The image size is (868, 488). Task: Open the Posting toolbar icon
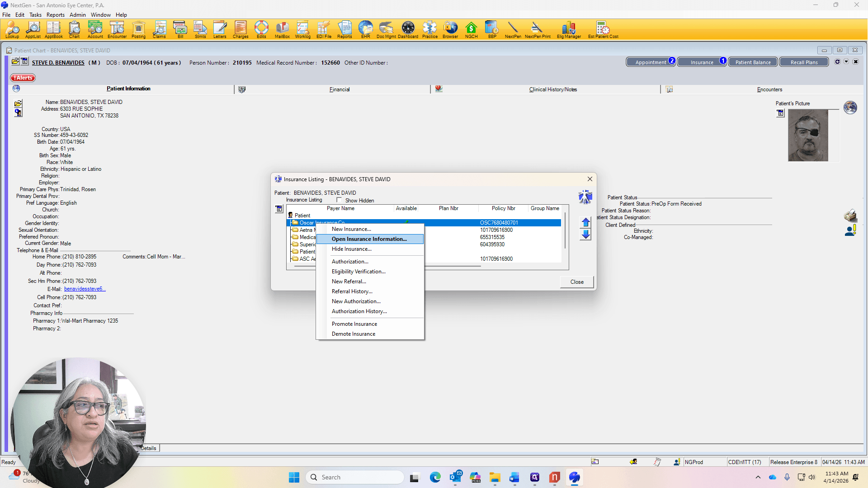[138, 30]
